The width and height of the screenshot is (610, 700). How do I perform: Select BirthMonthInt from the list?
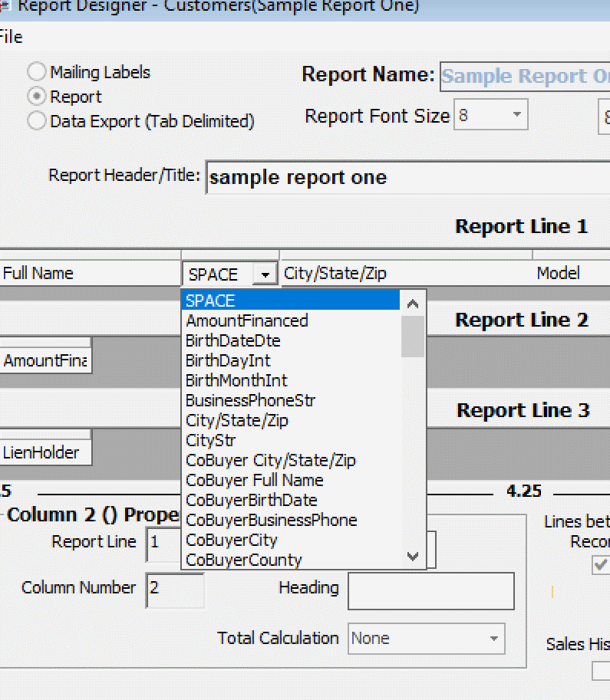coord(291,380)
